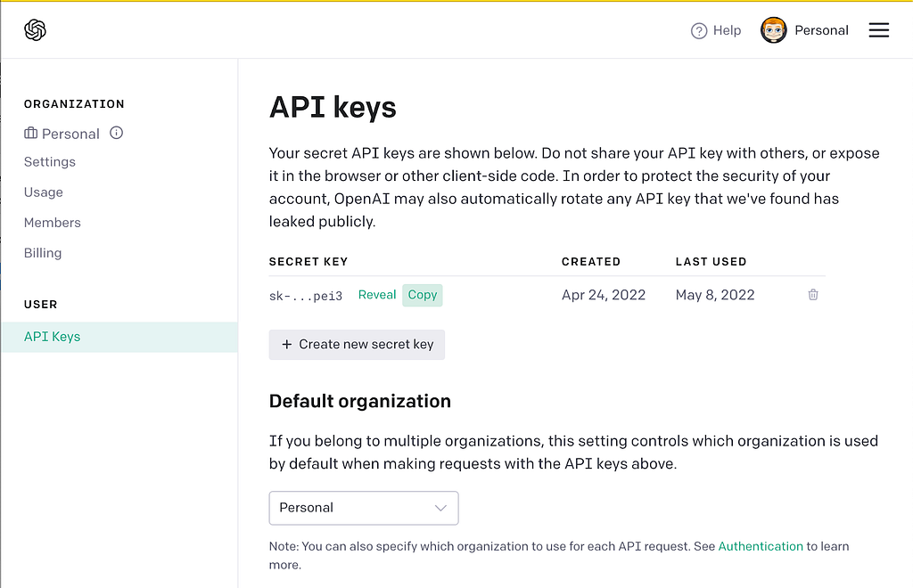Click the OpenAI logo icon
The width and height of the screenshot is (913, 588).
35,30
